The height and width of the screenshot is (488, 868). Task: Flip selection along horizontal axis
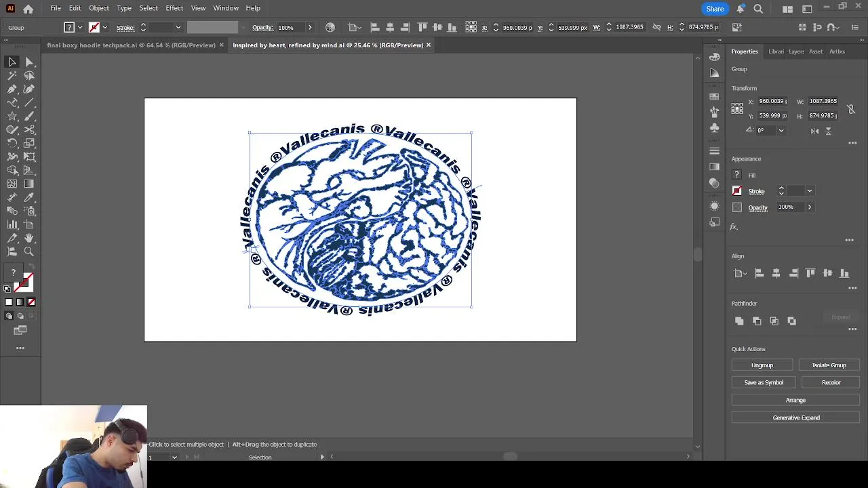point(814,131)
